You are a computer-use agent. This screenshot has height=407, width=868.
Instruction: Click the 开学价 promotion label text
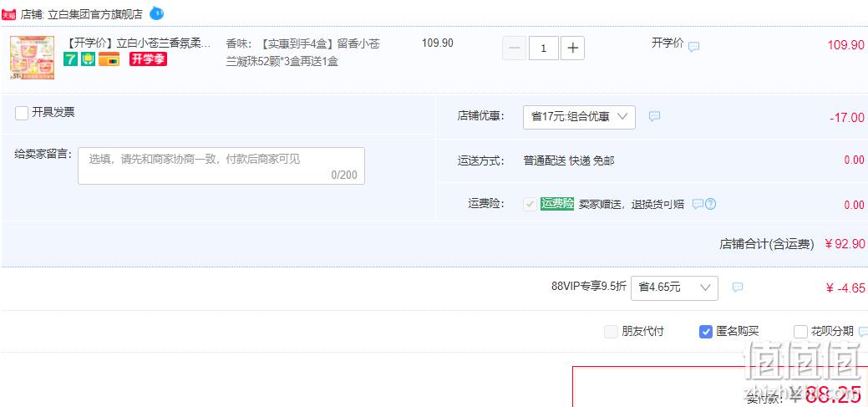point(667,43)
